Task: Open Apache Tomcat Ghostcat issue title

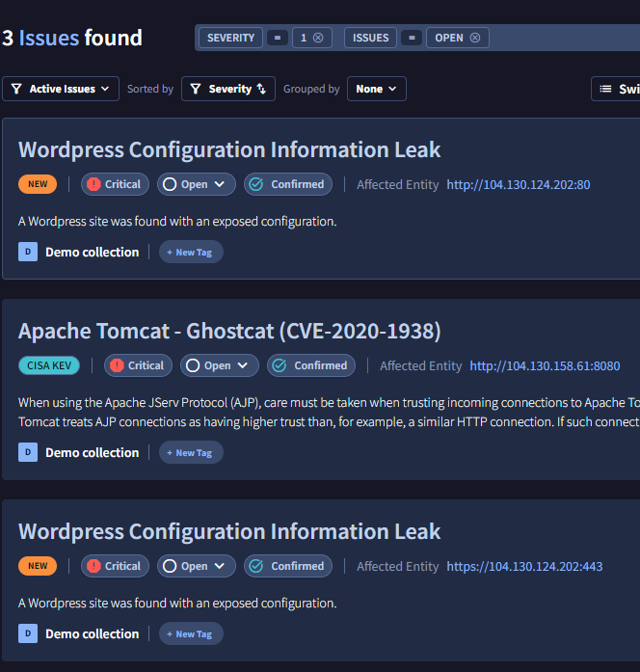Action: (x=229, y=331)
